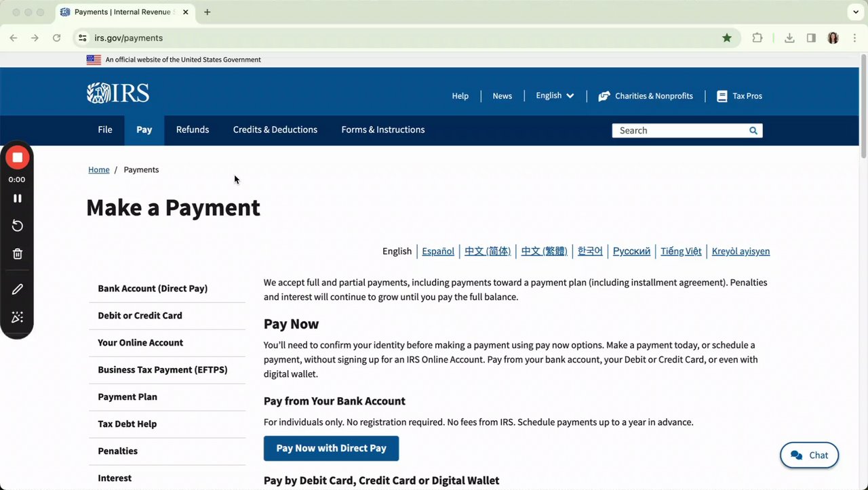The image size is (868, 490).
Task: Click the browser forward arrow
Action: click(x=35, y=38)
